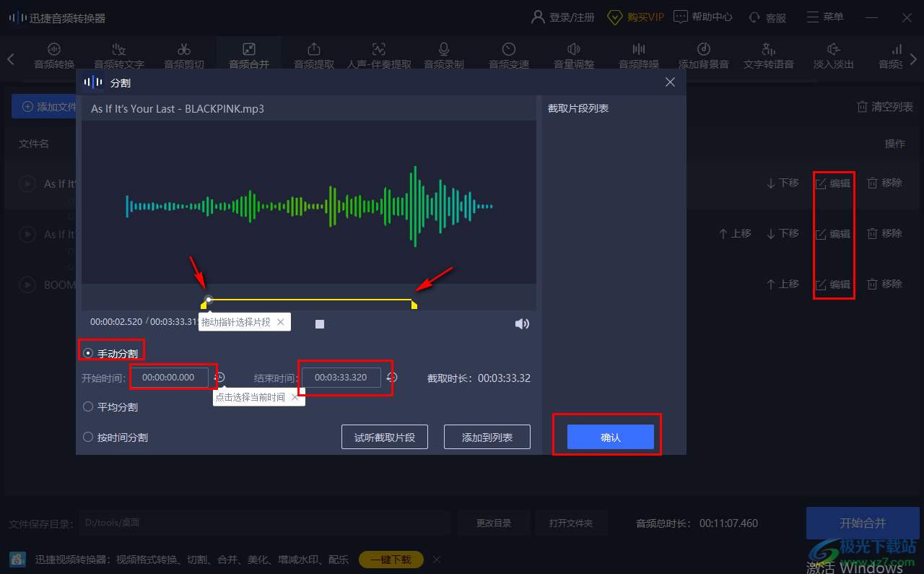924x574 pixels.
Task: Open 帮助中心 help center
Action: pyautogui.click(x=703, y=17)
